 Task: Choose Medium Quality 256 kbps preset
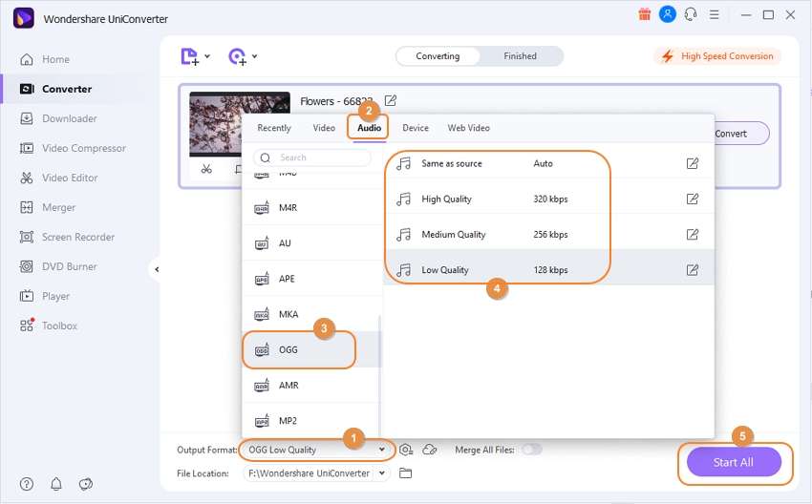click(549, 235)
